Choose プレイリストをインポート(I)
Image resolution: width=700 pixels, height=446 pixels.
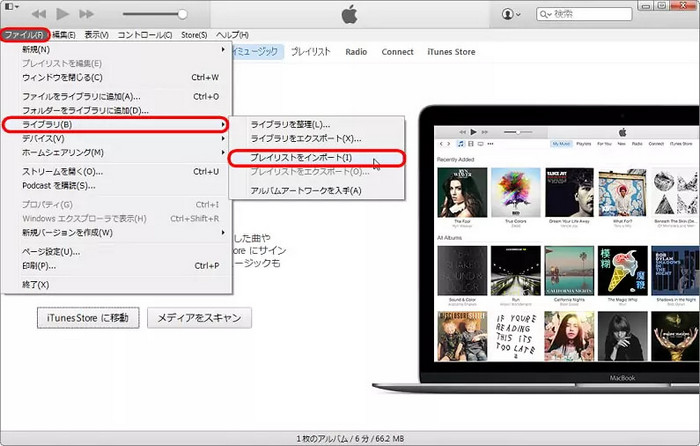[317, 158]
